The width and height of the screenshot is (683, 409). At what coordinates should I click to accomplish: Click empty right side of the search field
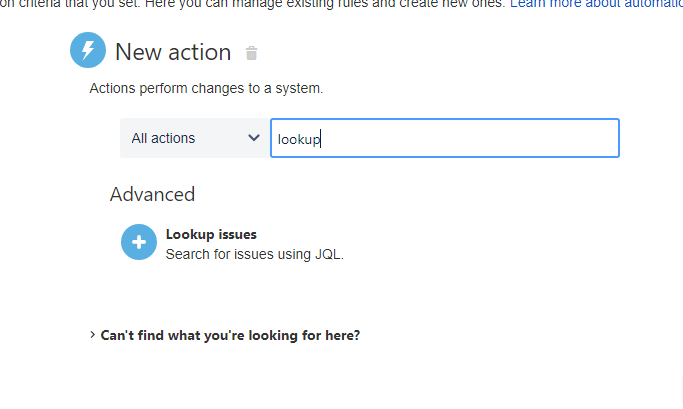[x=540, y=138]
